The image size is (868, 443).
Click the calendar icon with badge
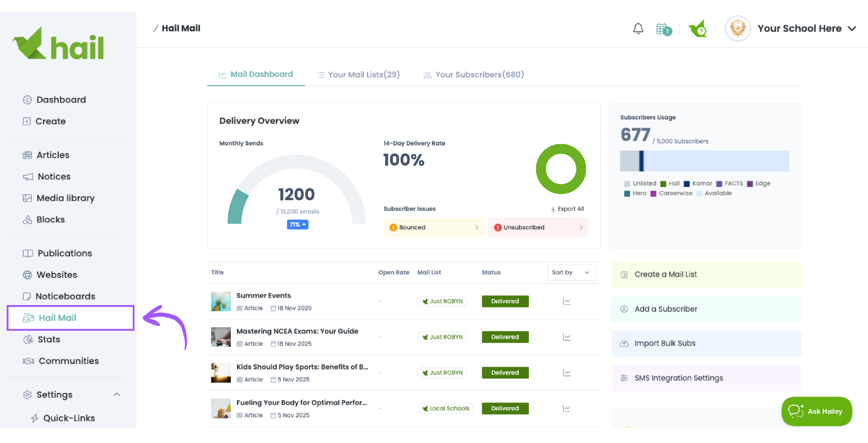point(663,29)
